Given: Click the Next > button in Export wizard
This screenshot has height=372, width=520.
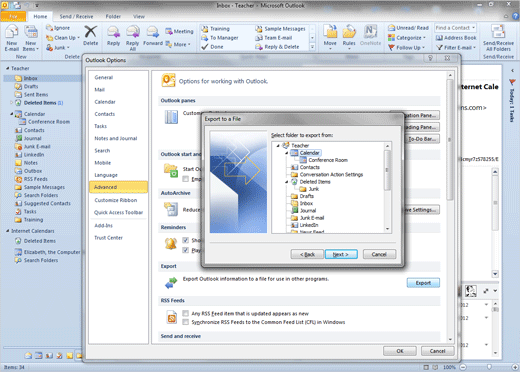Looking at the screenshot, I should pyautogui.click(x=341, y=254).
